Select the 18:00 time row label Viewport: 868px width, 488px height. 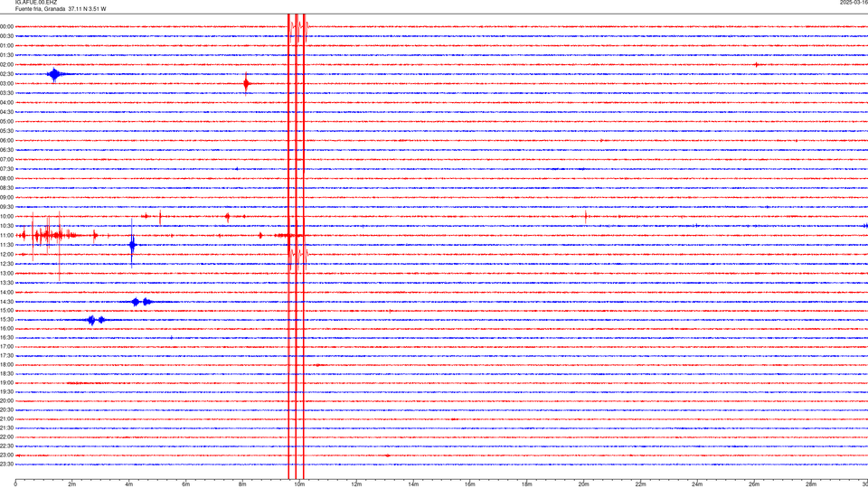[x=6, y=365]
